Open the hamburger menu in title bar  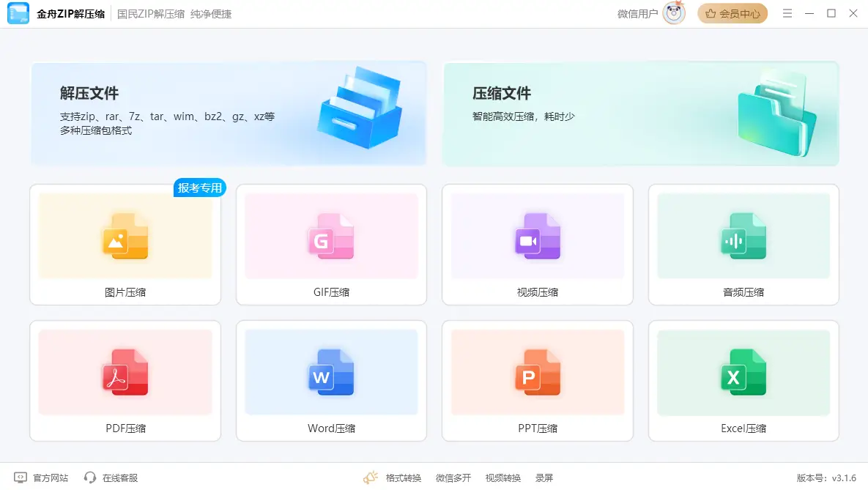[x=787, y=14]
